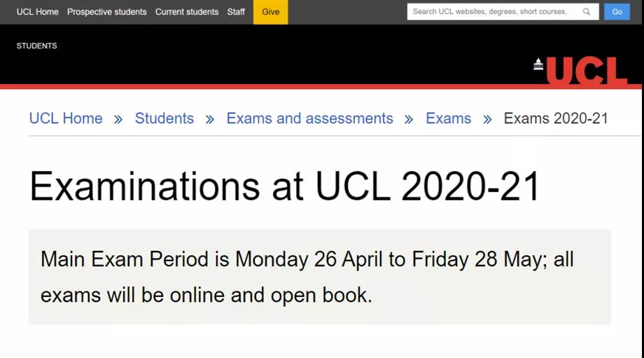The image size is (644, 358).
Task: Open the Students breadcrumb link
Action: (164, 118)
